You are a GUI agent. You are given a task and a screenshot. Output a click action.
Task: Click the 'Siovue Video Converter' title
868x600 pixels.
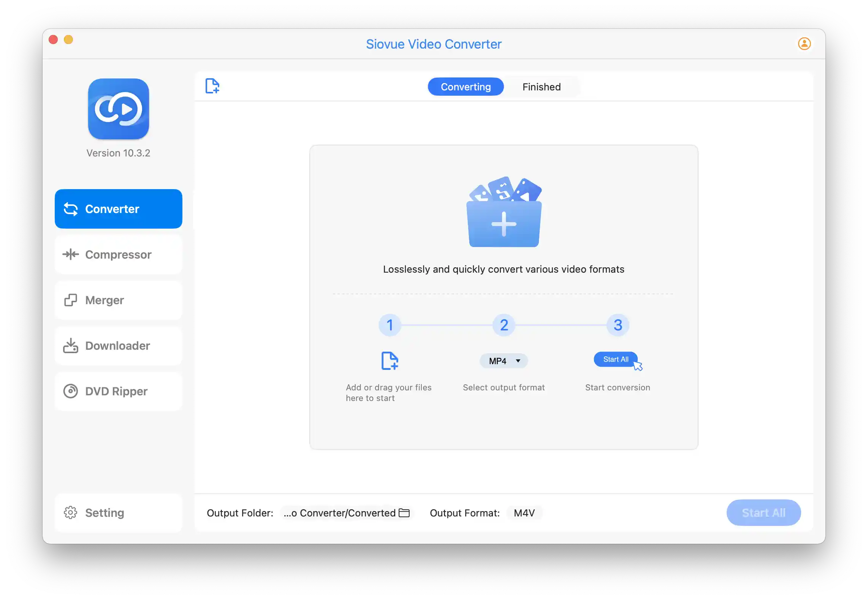(434, 44)
